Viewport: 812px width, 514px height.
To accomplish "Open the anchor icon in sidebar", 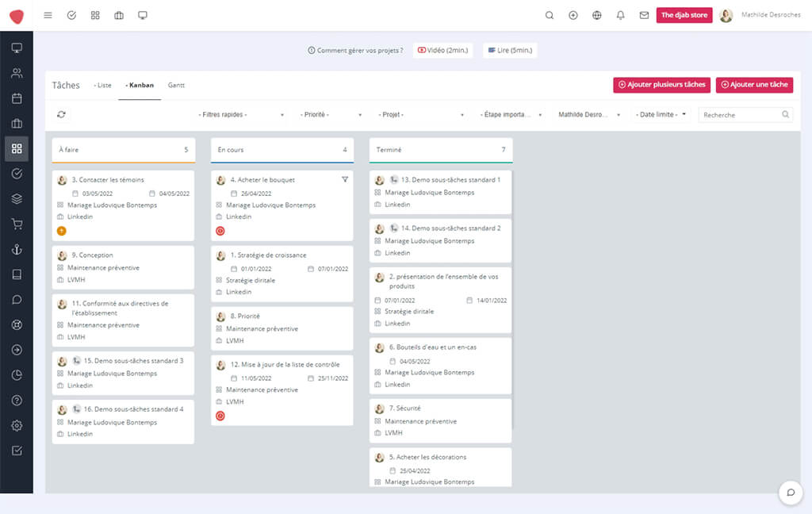I will 17,249.
